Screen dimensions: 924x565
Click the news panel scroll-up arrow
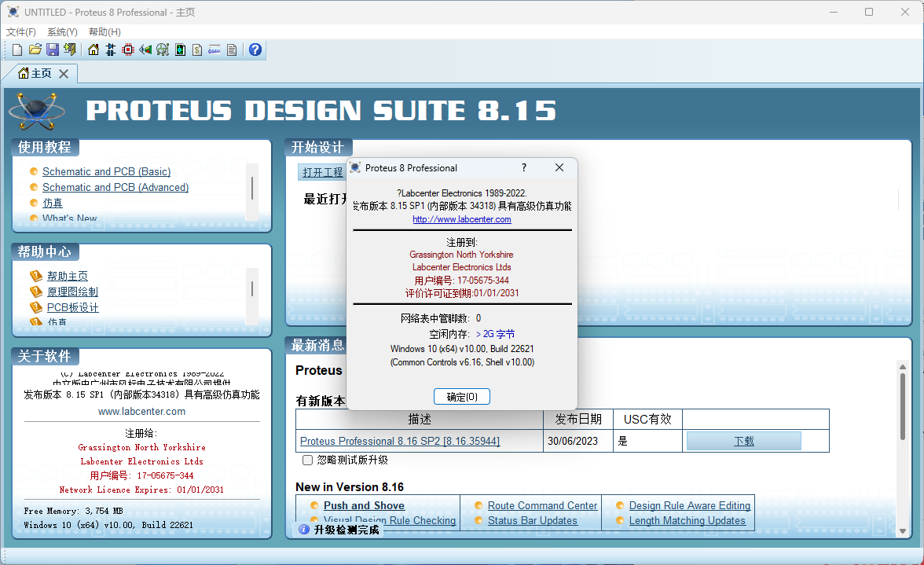[x=902, y=366]
